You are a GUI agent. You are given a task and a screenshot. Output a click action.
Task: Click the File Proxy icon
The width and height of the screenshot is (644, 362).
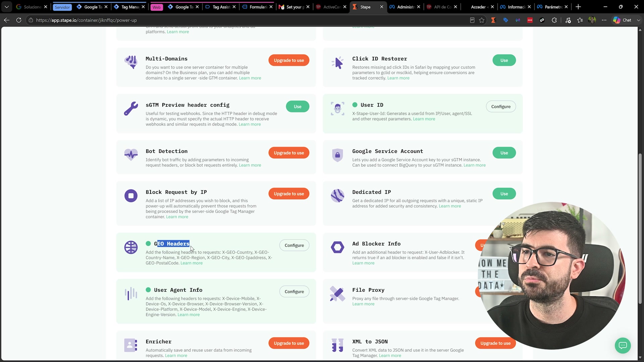click(337, 294)
